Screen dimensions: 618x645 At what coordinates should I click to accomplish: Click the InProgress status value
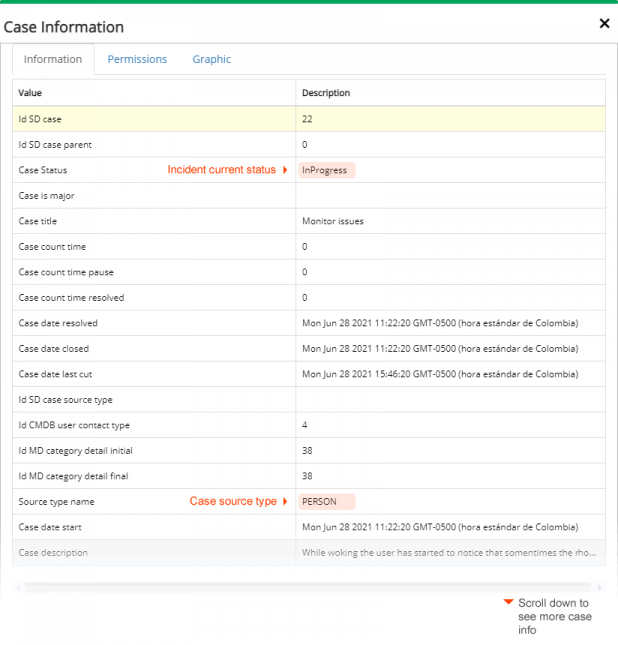pos(326,170)
